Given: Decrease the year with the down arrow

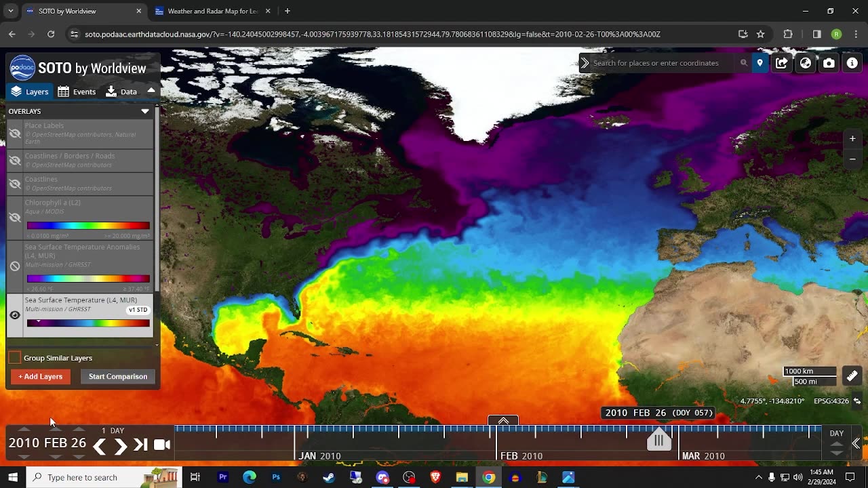Looking at the screenshot, I should [24, 457].
